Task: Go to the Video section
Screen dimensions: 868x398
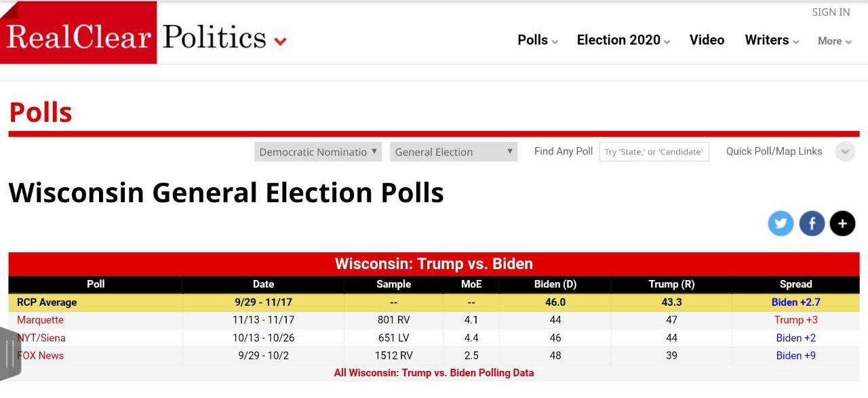Action: pyautogui.click(x=707, y=40)
